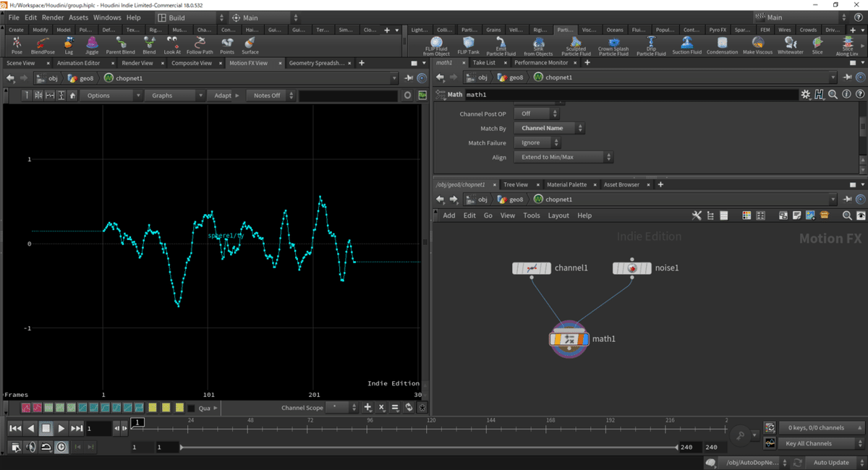This screenshot has width=868, height=470.
Task: Open Channel Post OP dropdown
Action: click(x=537, y=114)
